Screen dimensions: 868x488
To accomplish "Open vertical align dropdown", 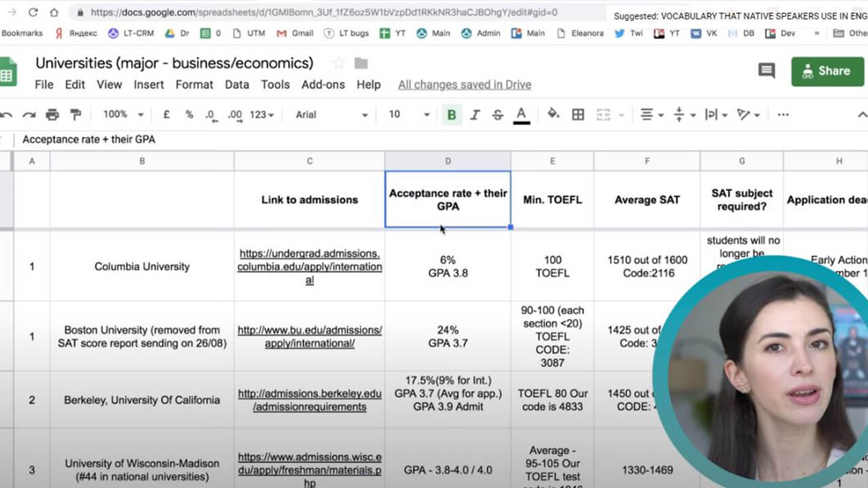I will (x=684, y=115).
